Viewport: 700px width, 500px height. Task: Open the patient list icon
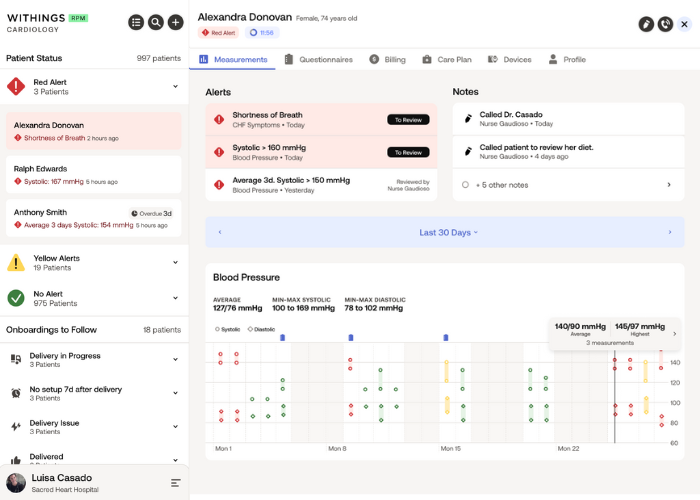click(x=136, y=22)
